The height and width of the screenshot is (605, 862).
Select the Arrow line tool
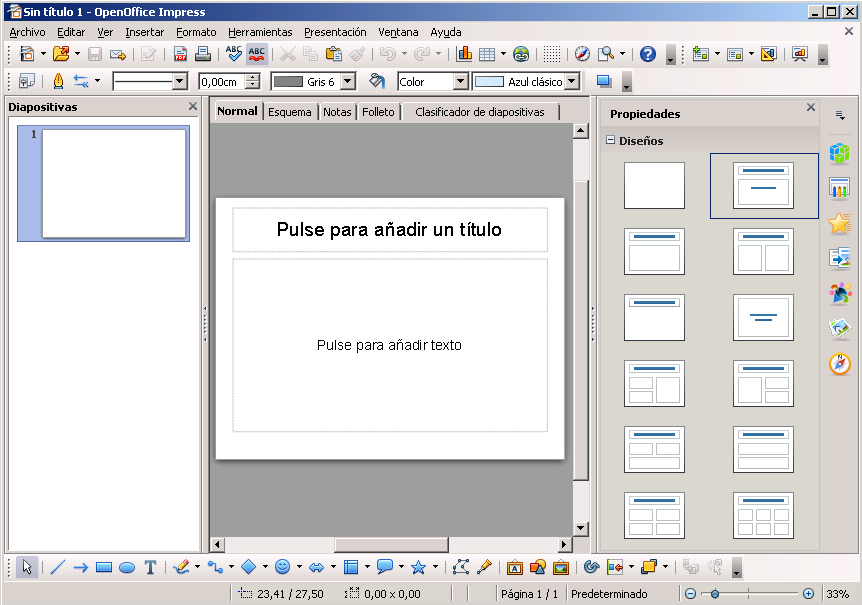[x=81, y=567]
